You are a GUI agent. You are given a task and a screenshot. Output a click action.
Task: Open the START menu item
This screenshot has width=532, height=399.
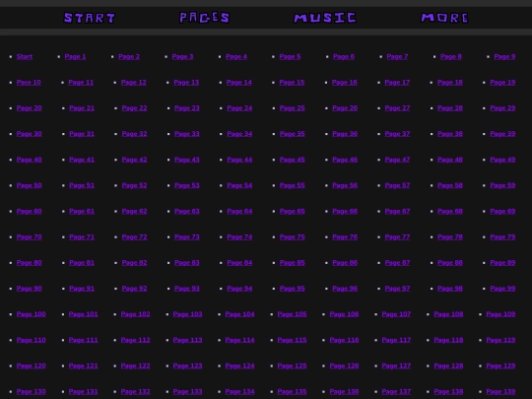(90, 18)
